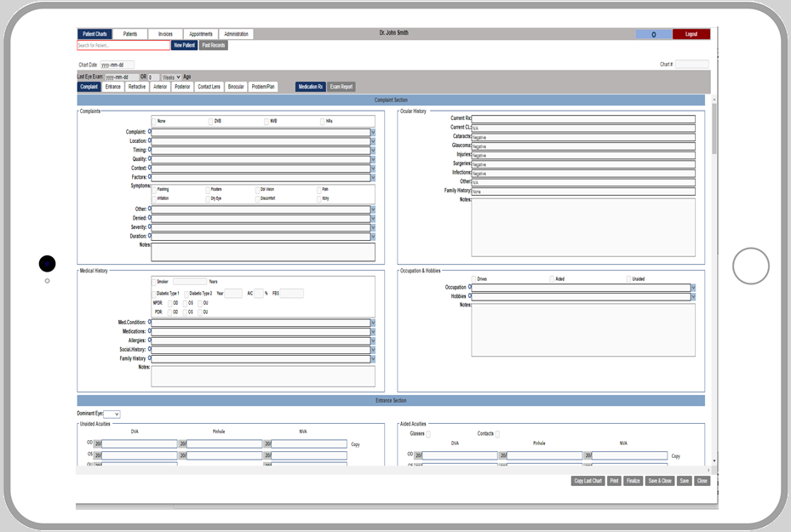Click the New Patient button

pyautogui.click(x=184, y=45)
